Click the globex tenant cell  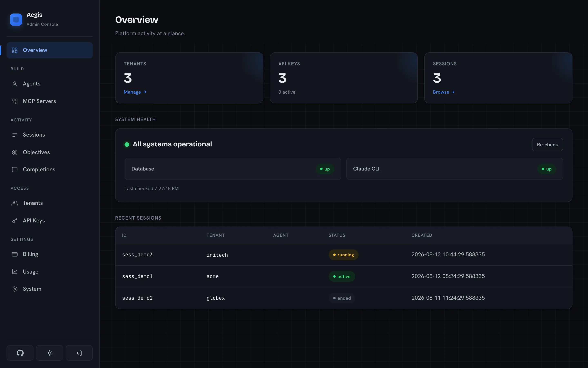(x=216, y=298)
